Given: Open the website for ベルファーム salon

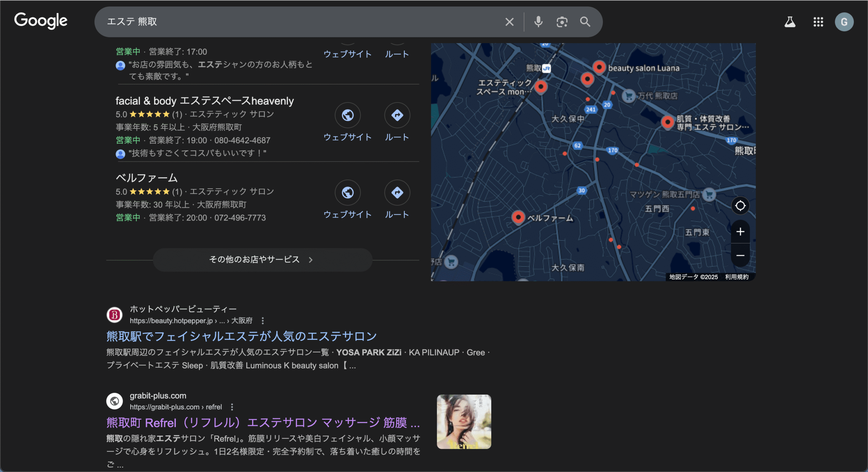Looking at the screenshot, I should (347, 192).
